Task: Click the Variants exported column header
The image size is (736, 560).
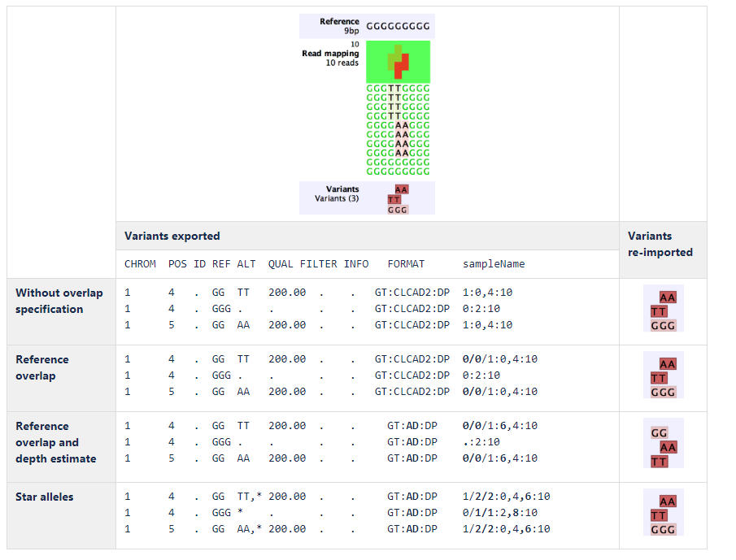Action: pos(172,236)
